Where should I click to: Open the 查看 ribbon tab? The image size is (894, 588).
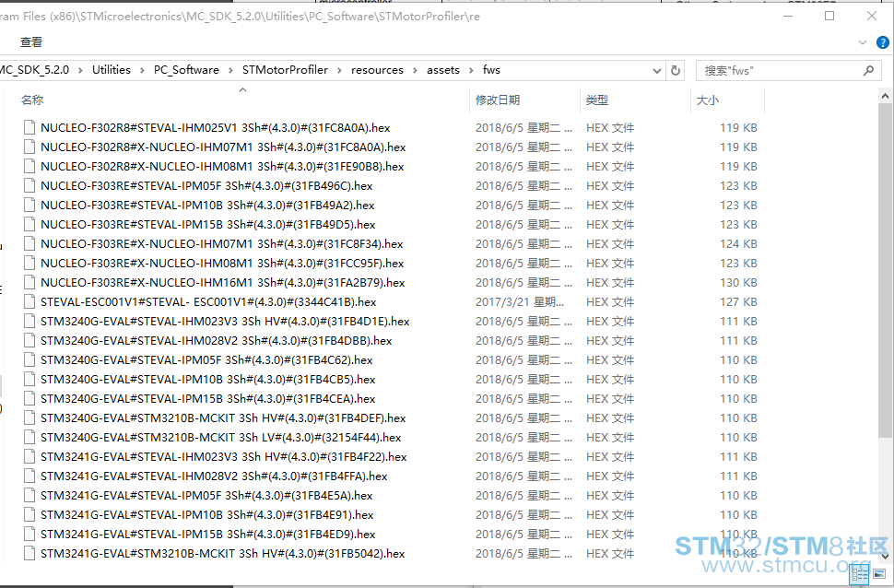[x=31, y=41]
